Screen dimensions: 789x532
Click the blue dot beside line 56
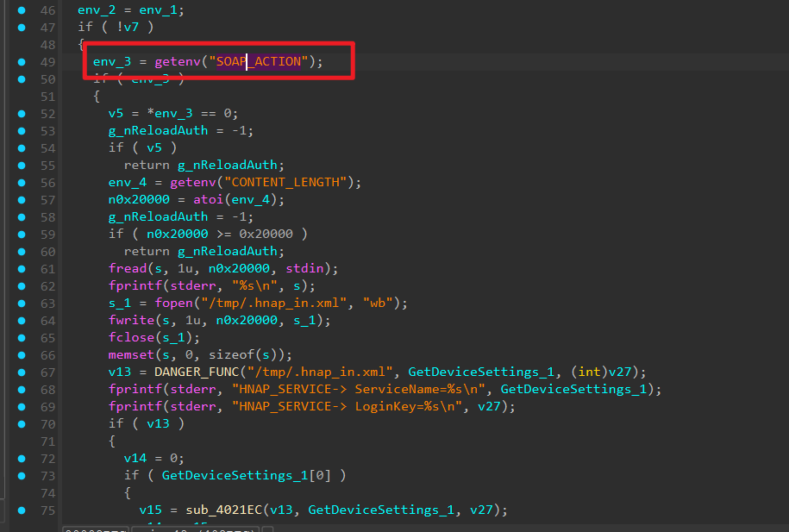click(22, 183)
